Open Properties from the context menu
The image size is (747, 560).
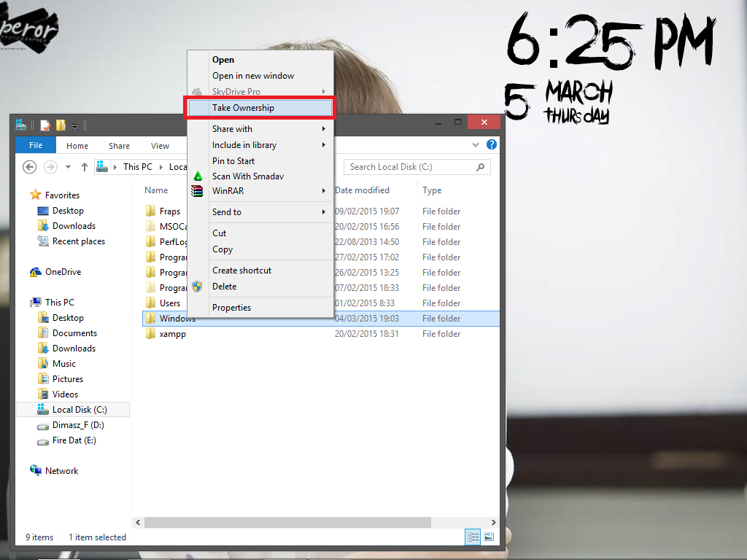point(260,307)
